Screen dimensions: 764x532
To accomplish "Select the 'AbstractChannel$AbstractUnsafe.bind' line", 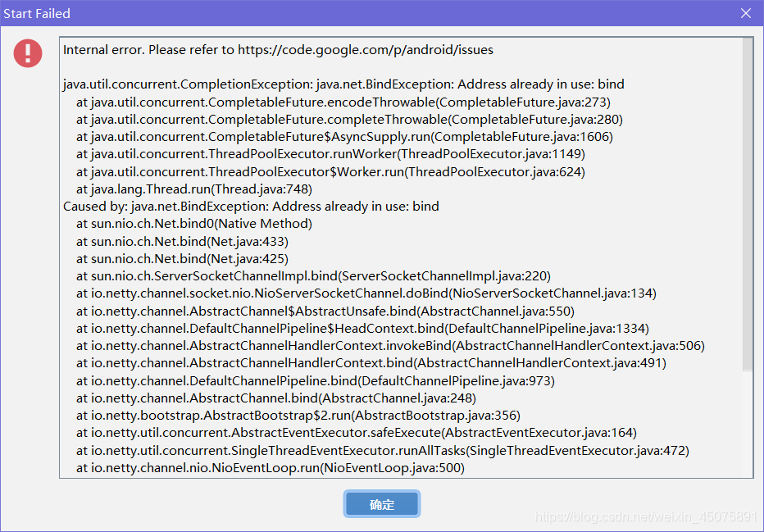I will pyautogui.click(x=325, y=311).
